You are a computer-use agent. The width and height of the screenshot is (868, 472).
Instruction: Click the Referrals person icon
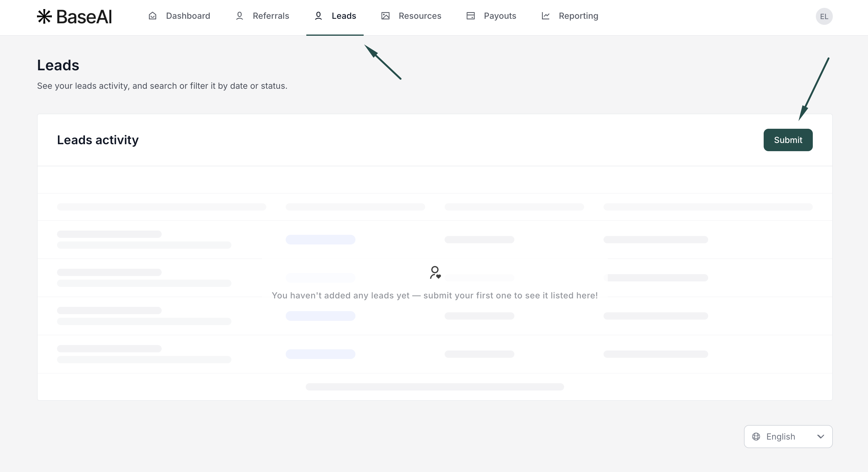(x=239, y=16)
